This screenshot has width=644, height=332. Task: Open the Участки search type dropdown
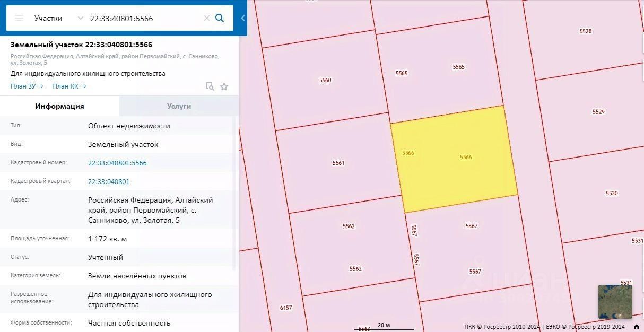coord(58,18)
